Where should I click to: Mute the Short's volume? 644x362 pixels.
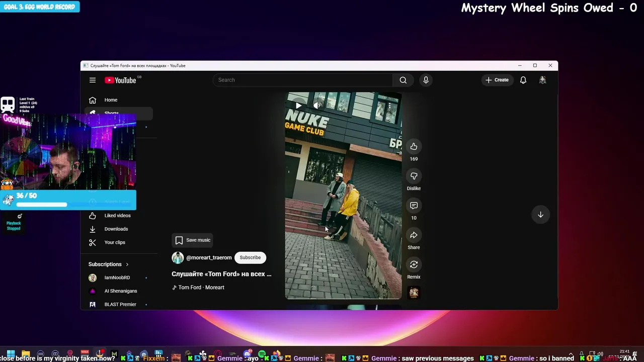click(x=316, y=106)
